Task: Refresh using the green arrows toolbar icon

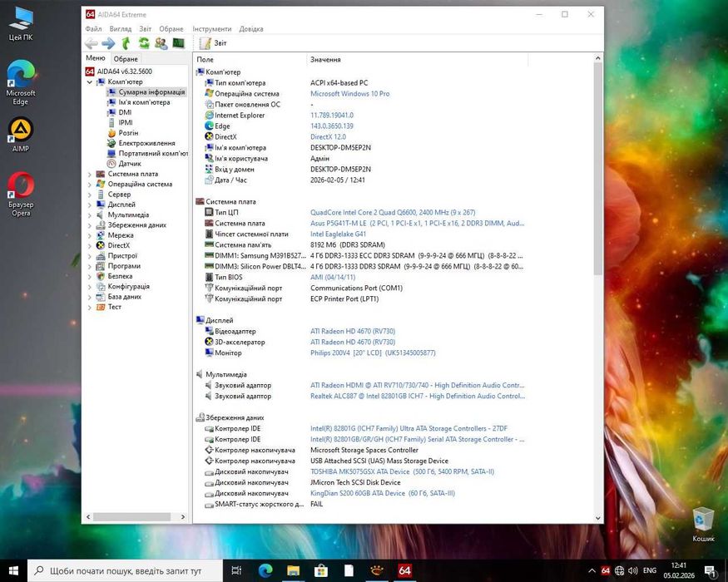Action: coord(144,43)
